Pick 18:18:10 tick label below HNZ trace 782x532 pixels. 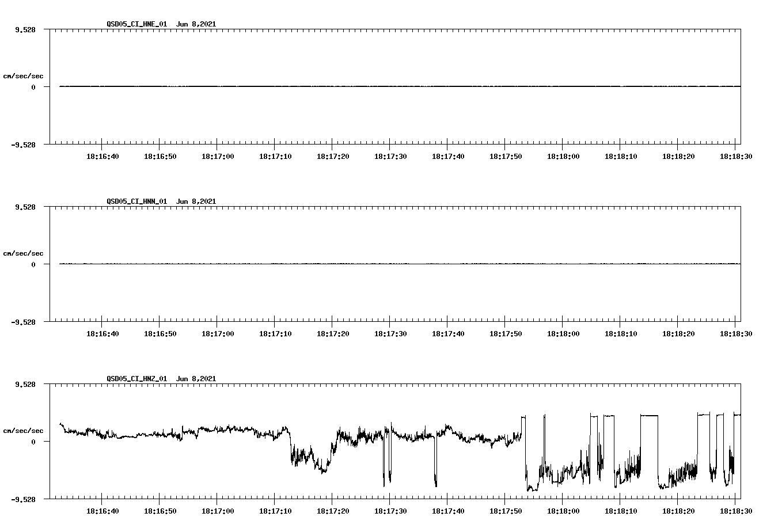[x=621, y=511]
